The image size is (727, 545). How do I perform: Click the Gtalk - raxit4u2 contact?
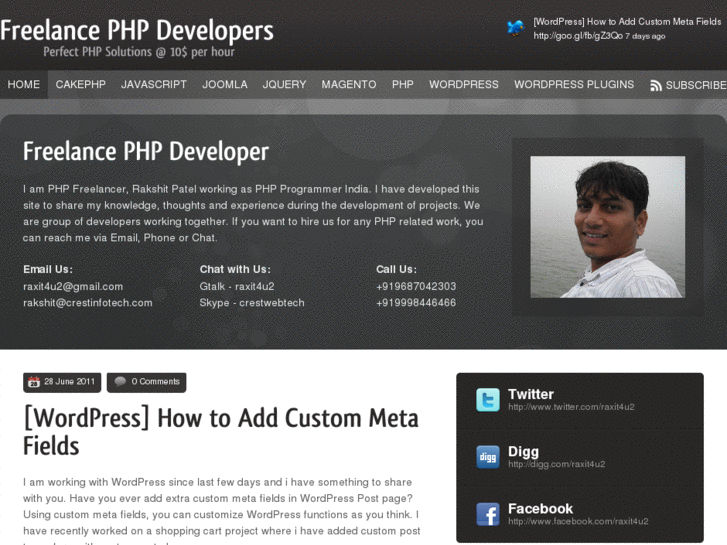click(237, 287)
